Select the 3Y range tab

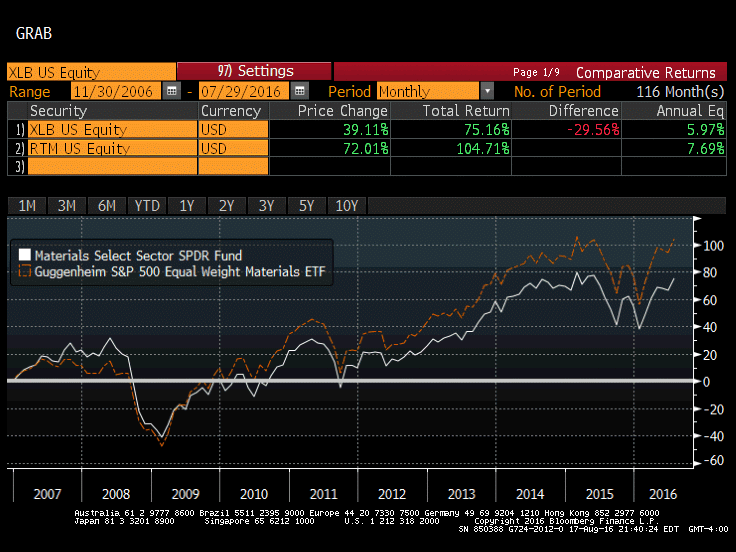pyautogui.click(x=267, y=206)
